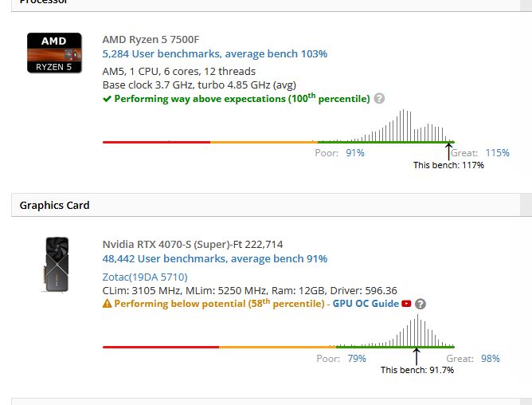Click the CPU Poor 91% value
Viewport: 532px width, 405px height.
(355, 153)
